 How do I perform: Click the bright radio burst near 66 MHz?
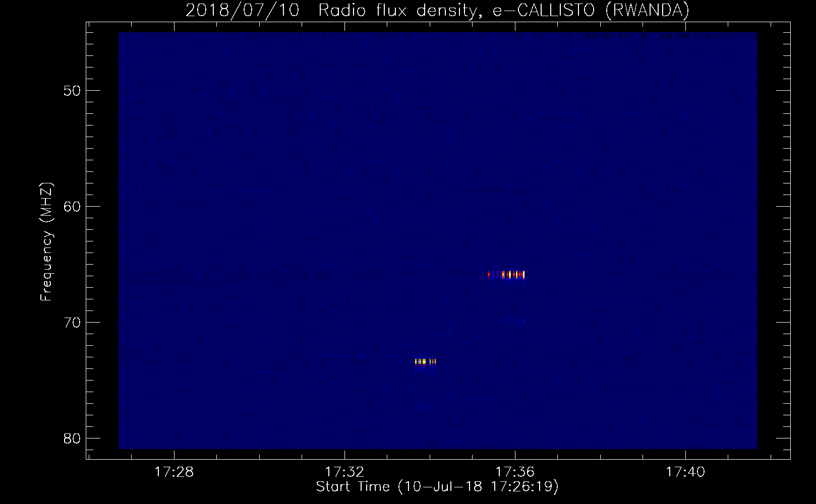(x=506, y=275)
